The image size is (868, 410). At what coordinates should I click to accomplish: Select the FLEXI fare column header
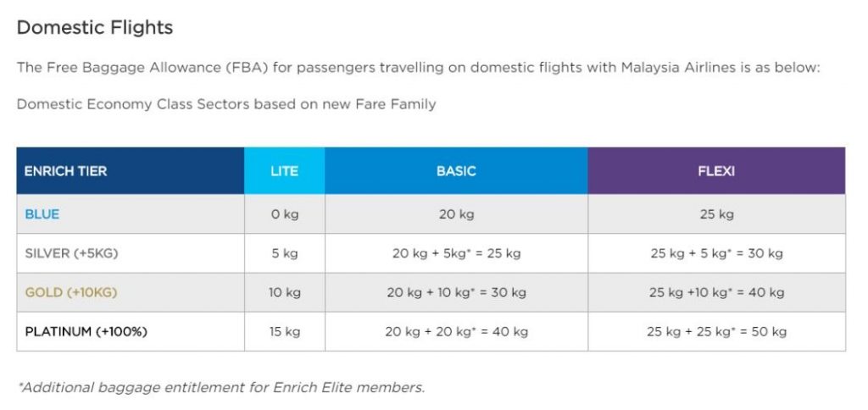pyautogui.click(x=716, y=170)
